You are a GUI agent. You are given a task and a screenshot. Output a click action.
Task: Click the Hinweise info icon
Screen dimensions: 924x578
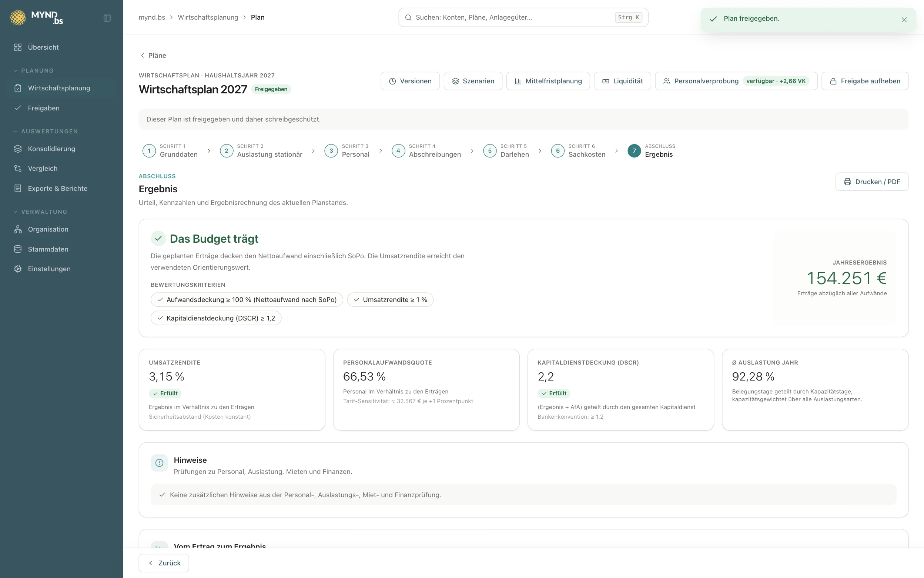[159, 463]
